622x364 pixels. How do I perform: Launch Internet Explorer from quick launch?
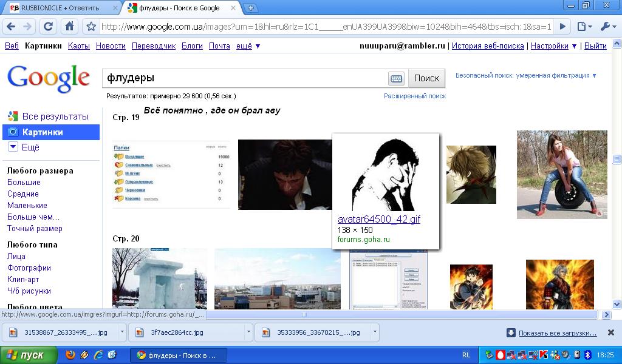(98, 355)
